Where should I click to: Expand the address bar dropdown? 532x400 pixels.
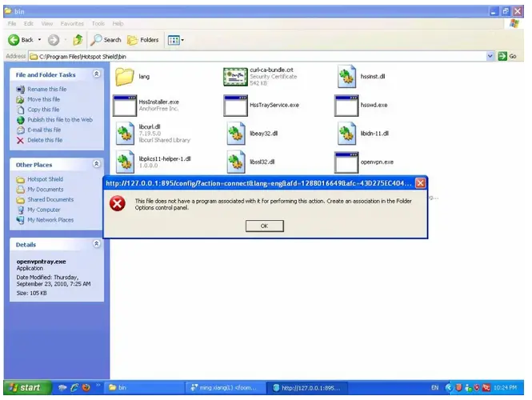(490, 56)
